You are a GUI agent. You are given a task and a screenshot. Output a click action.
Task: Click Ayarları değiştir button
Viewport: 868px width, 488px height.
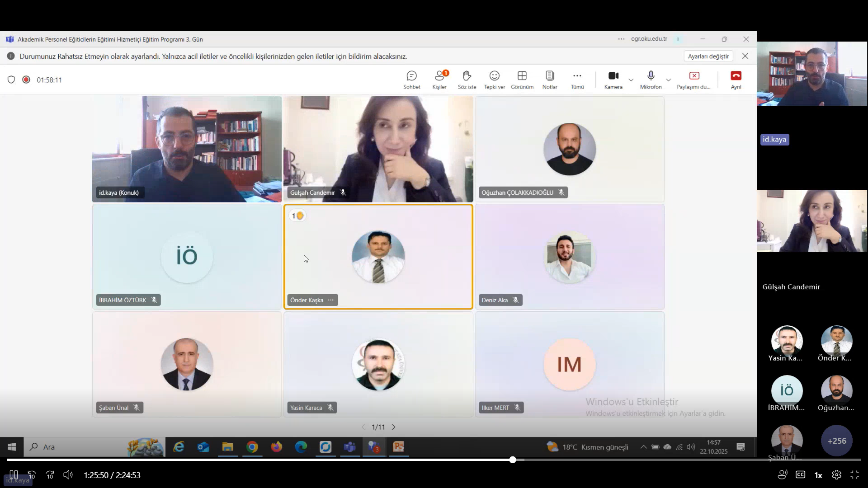(x=708, y=56)
